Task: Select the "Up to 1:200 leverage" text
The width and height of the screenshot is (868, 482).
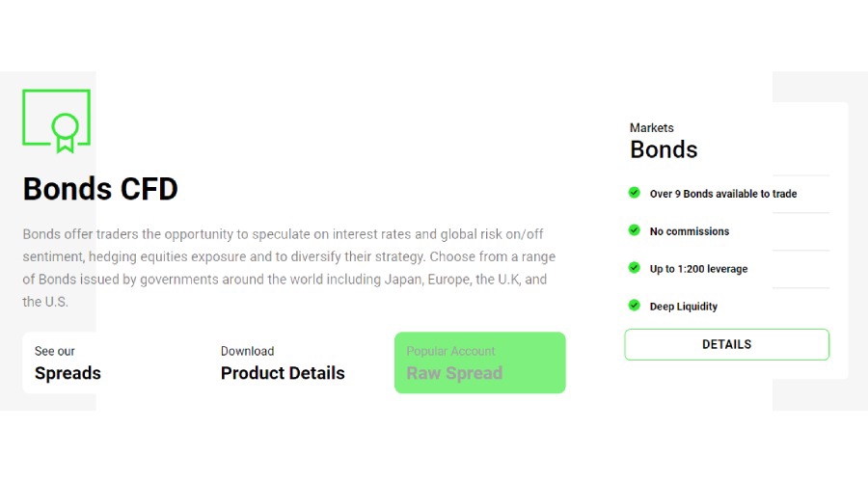Action: [698, 269]
